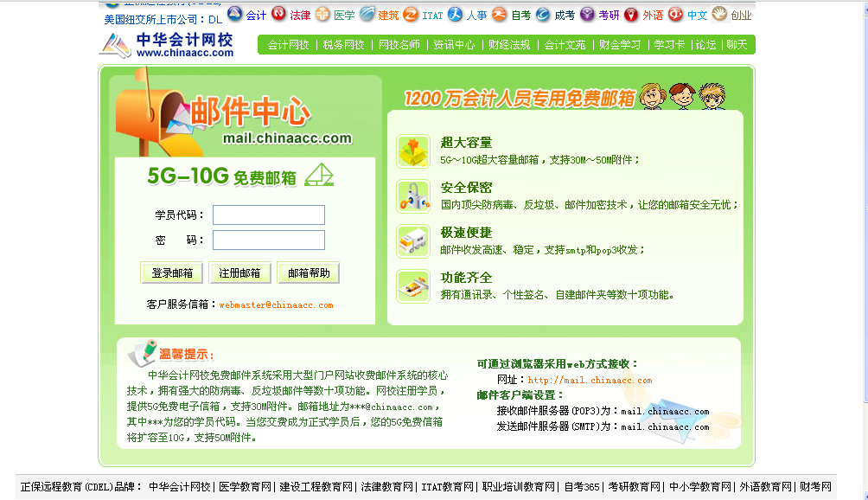Click the webmaster@chinaacc.com email link
The width and height of the screenshot is (868, 500).
tap(277, 305)
